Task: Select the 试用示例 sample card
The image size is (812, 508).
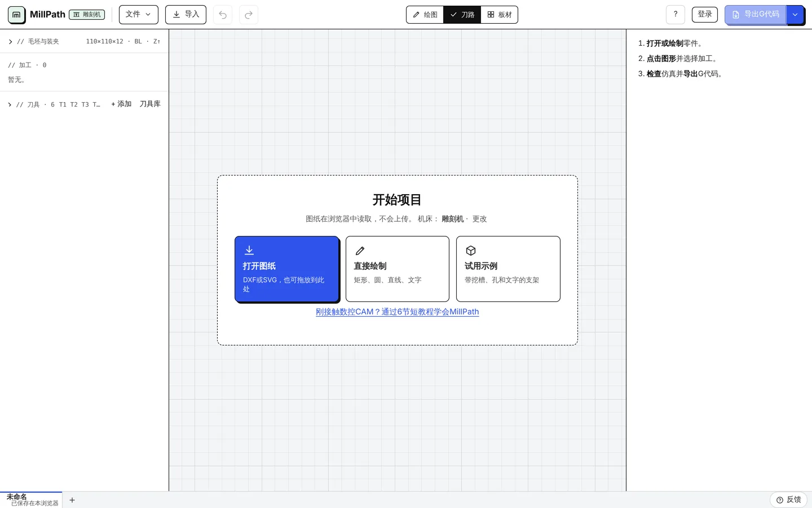Action: 508,269
